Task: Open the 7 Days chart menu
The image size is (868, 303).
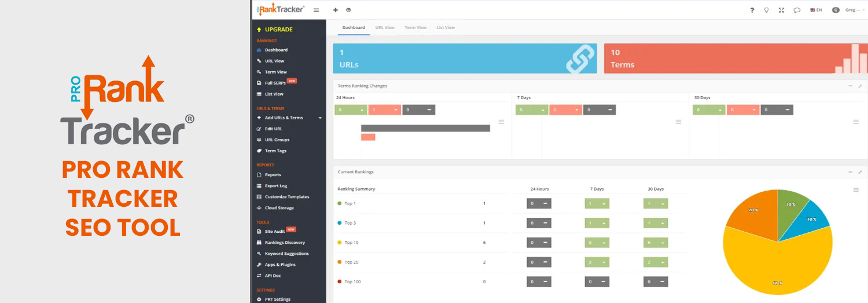Action: [x=678, y=122]
